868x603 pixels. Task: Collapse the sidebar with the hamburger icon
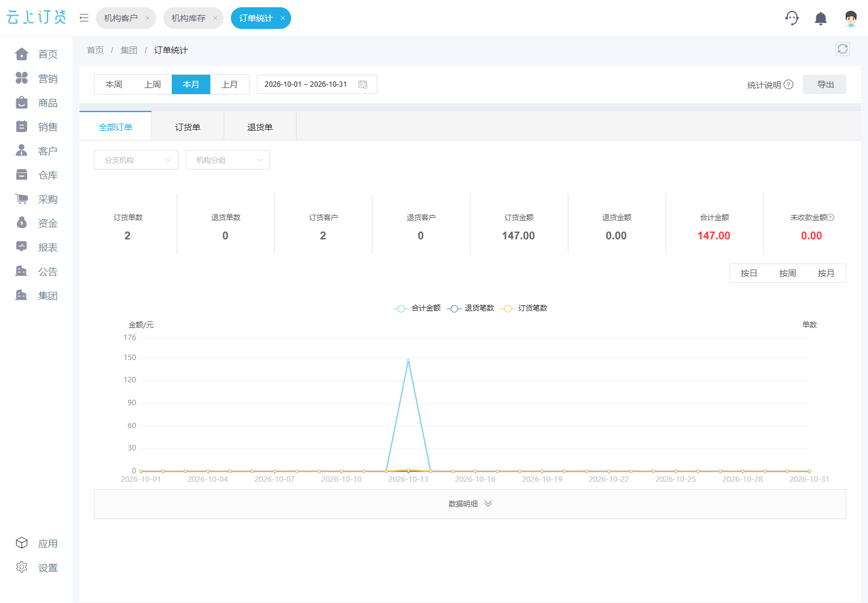(x=84, y=18)
